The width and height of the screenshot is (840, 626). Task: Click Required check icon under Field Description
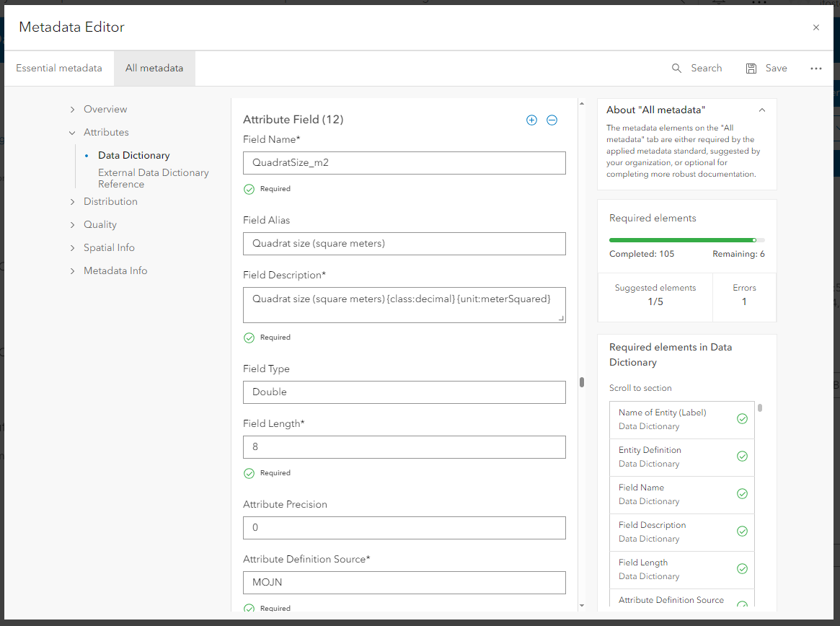(x=249, y=338)
